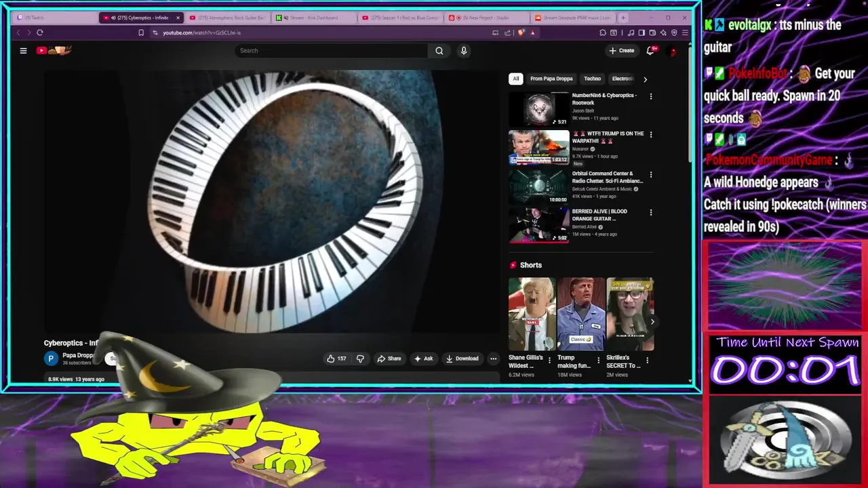
Task: Click Selcuk Celebi Ambient & Music channel
Action: point(602,189)
